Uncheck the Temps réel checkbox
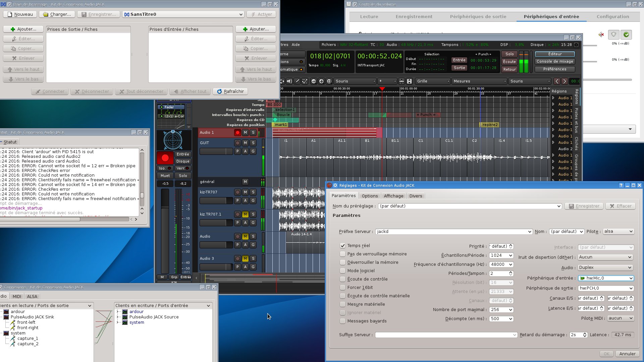 [x=342, y=246]
